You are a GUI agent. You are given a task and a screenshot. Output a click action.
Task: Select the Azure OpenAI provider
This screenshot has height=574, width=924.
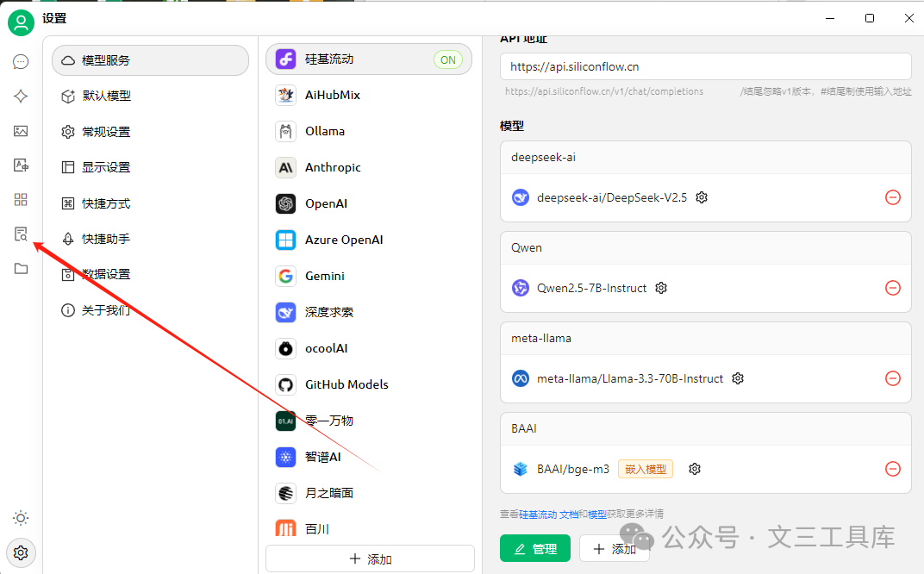369,240
